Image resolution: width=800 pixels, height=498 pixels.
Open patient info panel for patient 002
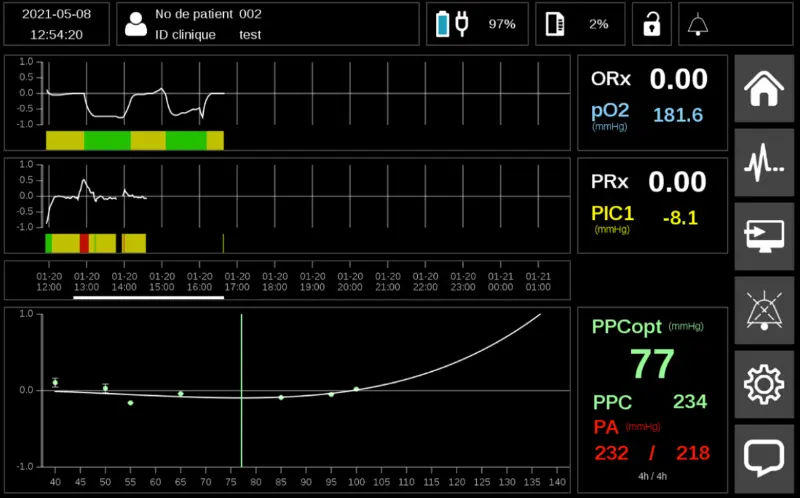268,24
